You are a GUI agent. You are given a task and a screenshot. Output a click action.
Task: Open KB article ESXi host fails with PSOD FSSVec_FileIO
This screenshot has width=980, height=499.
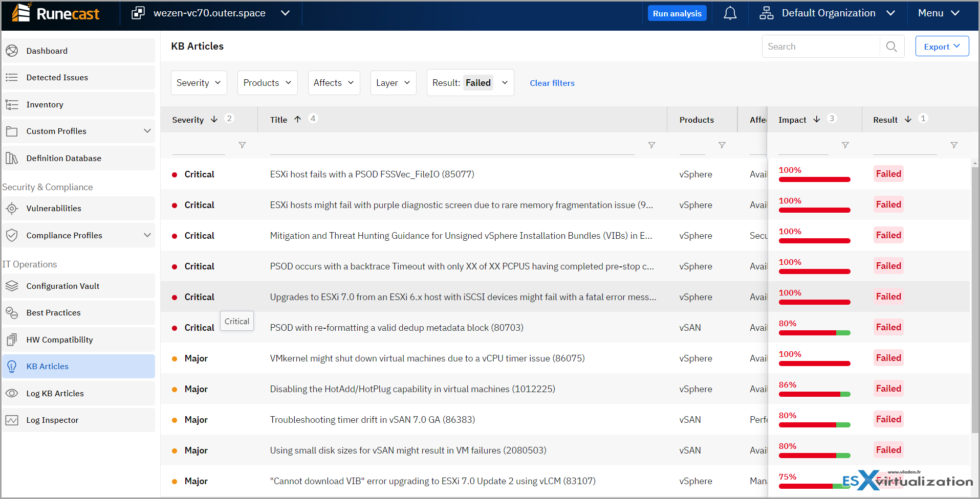point(372,174)
